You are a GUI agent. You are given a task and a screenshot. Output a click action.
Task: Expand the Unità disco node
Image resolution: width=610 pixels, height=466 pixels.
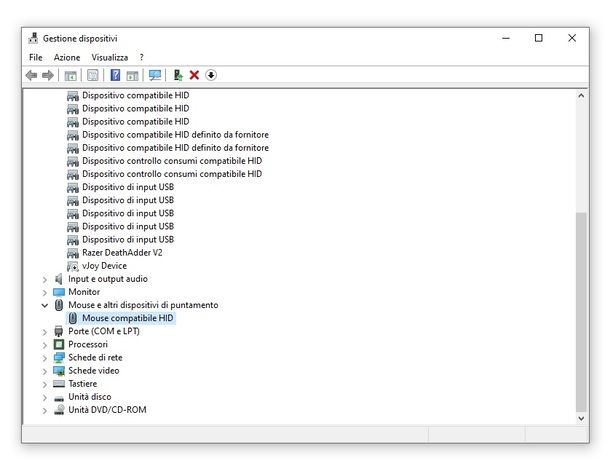[x=45, y=398]
